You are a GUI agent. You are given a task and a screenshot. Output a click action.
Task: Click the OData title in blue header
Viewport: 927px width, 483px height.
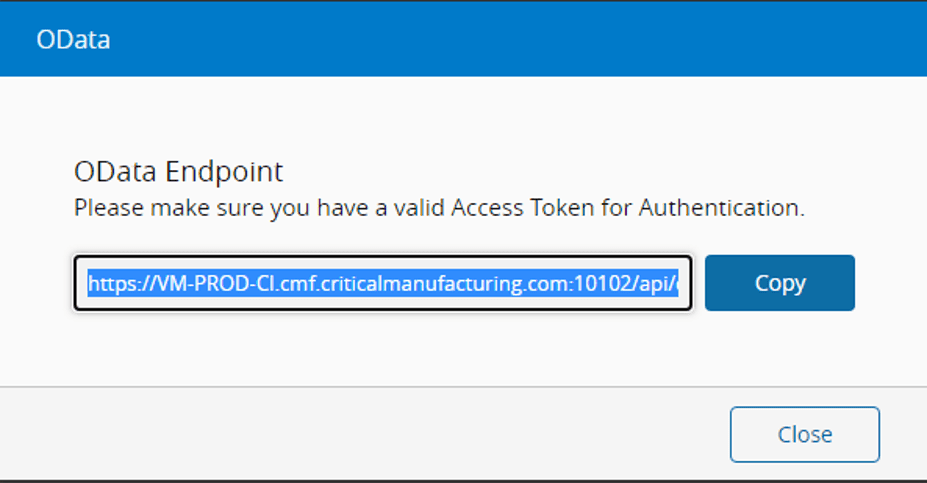73,40
